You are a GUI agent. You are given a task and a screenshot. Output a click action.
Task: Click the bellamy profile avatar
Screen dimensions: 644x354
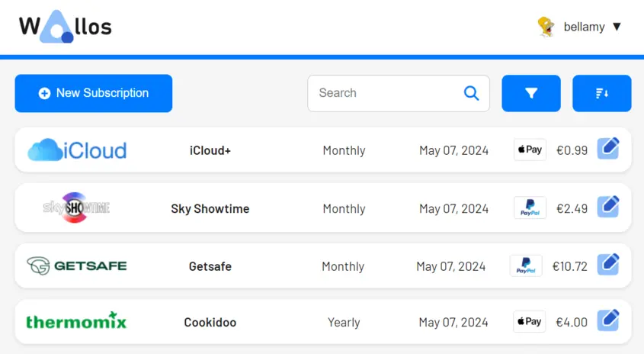click(546, 27)
